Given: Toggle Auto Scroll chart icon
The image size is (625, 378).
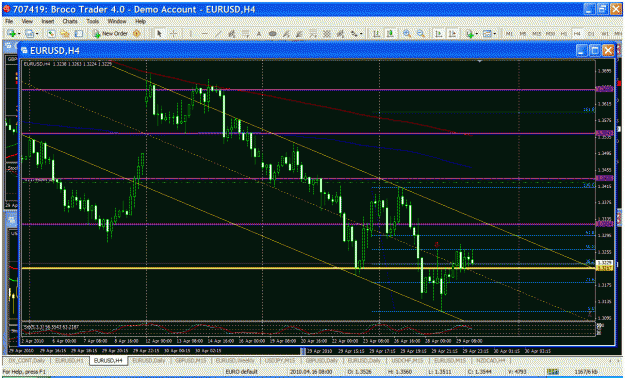Looking at the screenshot, I should tap(439, 34).
